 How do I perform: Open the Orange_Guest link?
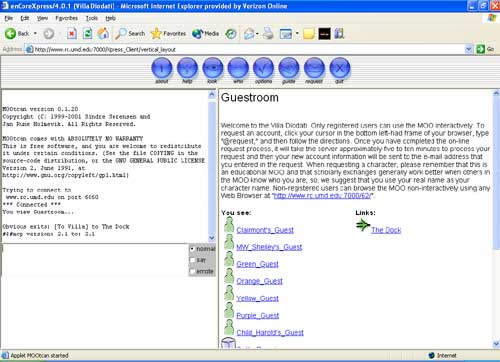coord(259,281)
